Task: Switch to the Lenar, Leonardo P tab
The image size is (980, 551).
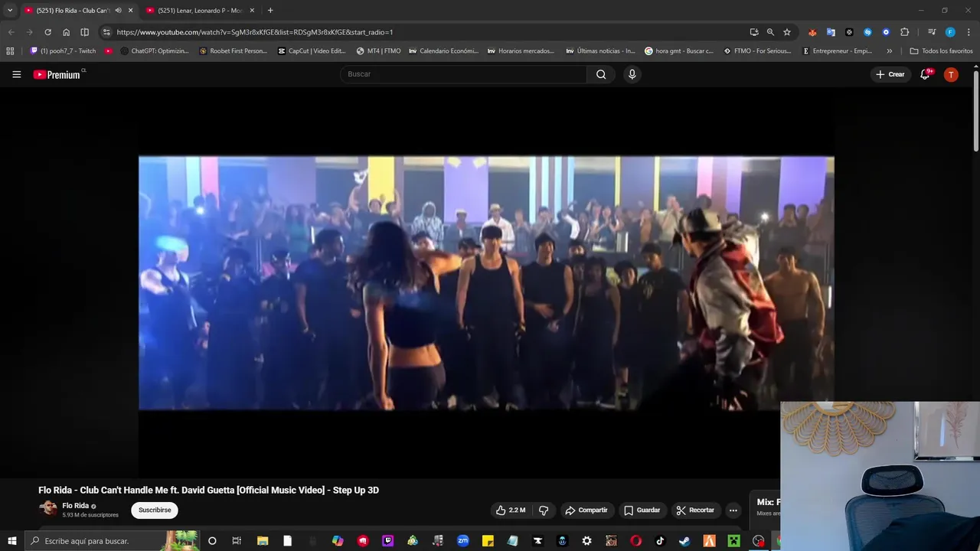Action: pos(199,11)
